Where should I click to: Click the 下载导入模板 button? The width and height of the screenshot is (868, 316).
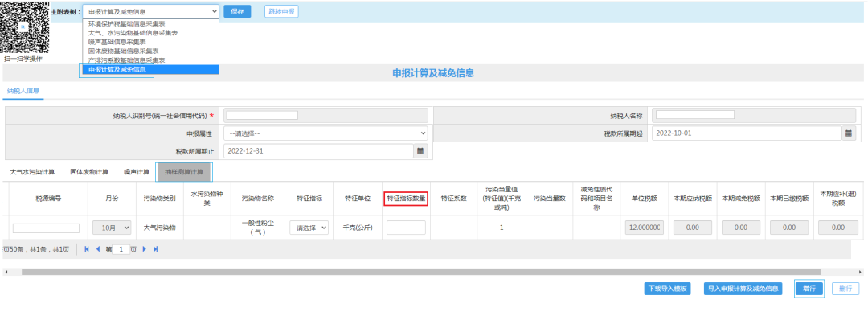click(668, 289)
